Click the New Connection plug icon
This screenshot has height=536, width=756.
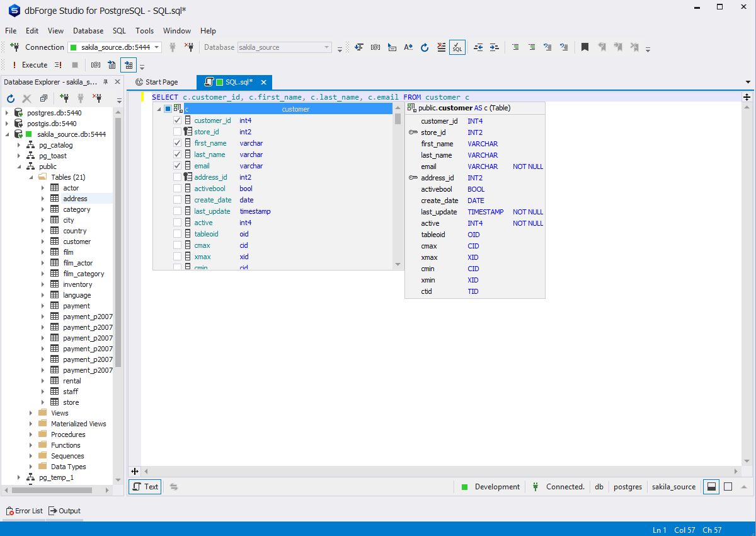[x=14, y=47]
